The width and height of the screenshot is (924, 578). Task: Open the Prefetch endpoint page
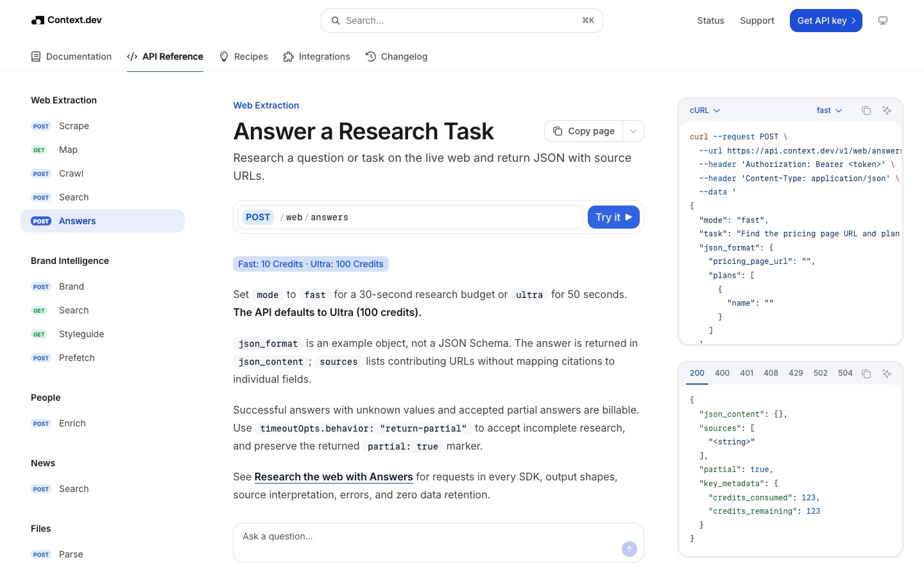click(x=103, y=358)
